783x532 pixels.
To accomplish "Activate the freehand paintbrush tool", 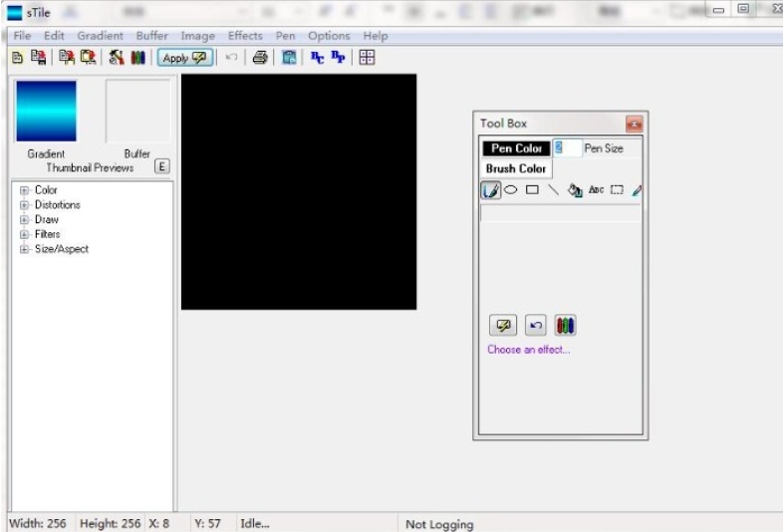I will 490,189.
